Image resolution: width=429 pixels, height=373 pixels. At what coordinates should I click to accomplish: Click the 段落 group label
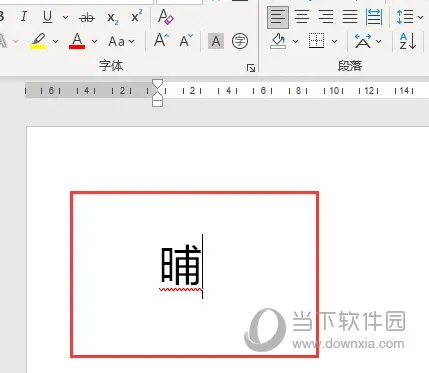coord(350,66)
